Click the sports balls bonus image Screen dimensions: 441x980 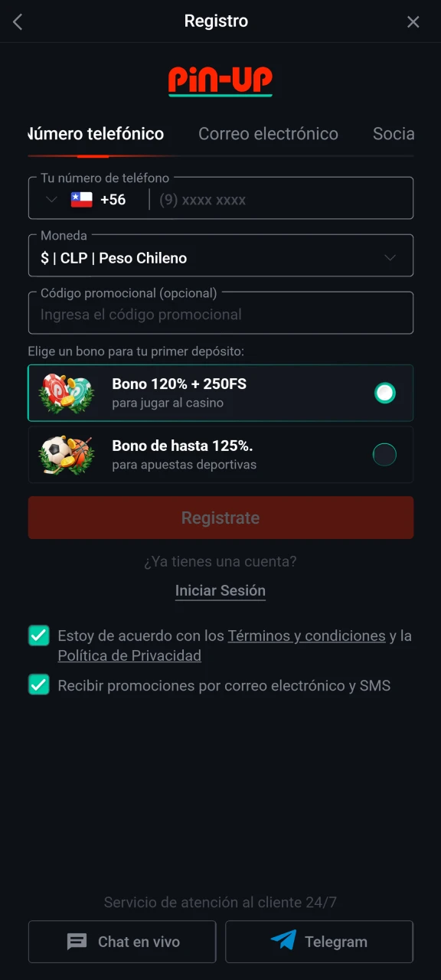coord(66,454)
